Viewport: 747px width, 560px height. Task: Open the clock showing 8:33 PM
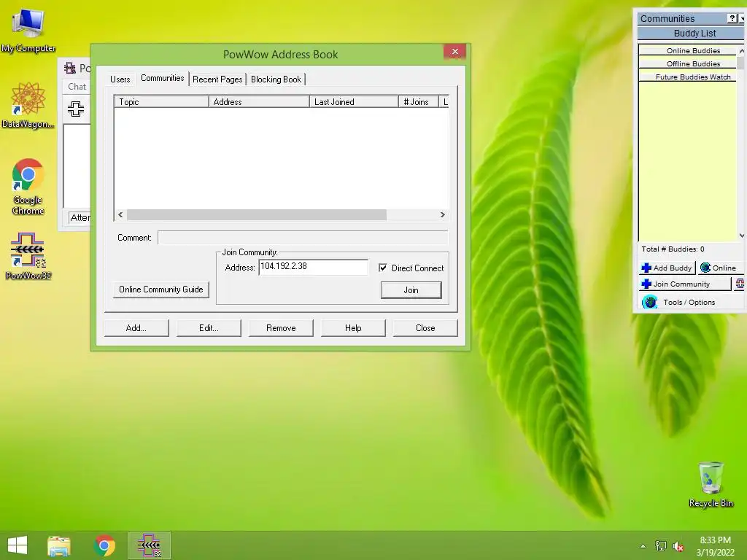(x=715, y=546)
